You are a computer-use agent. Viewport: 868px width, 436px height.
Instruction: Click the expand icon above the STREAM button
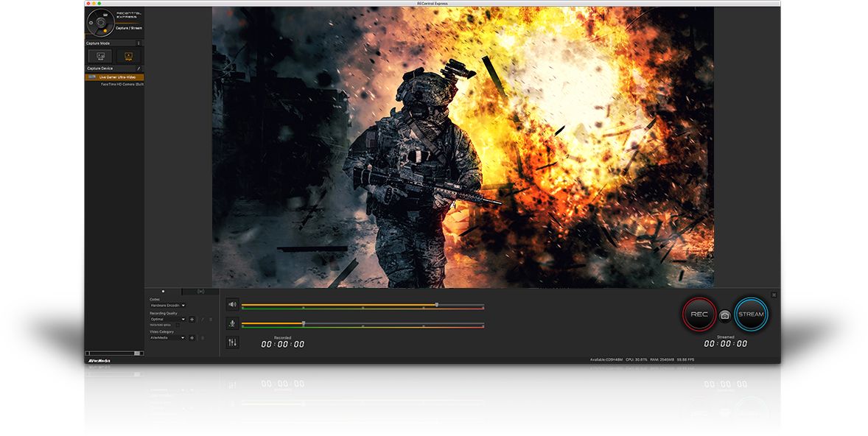coord(774,295)
